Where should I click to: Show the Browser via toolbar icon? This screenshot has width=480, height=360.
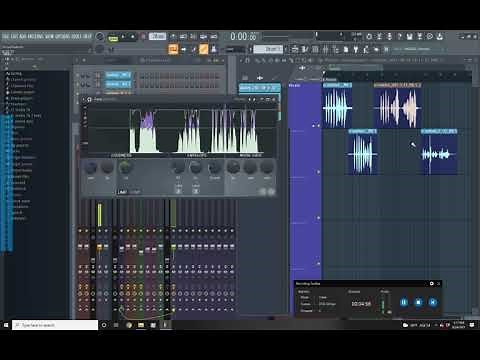coord(336,49)
